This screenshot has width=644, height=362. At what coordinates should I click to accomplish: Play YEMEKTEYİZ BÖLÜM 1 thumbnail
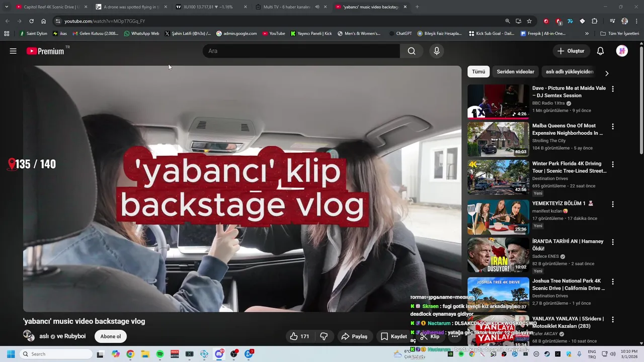coord(498,217)
